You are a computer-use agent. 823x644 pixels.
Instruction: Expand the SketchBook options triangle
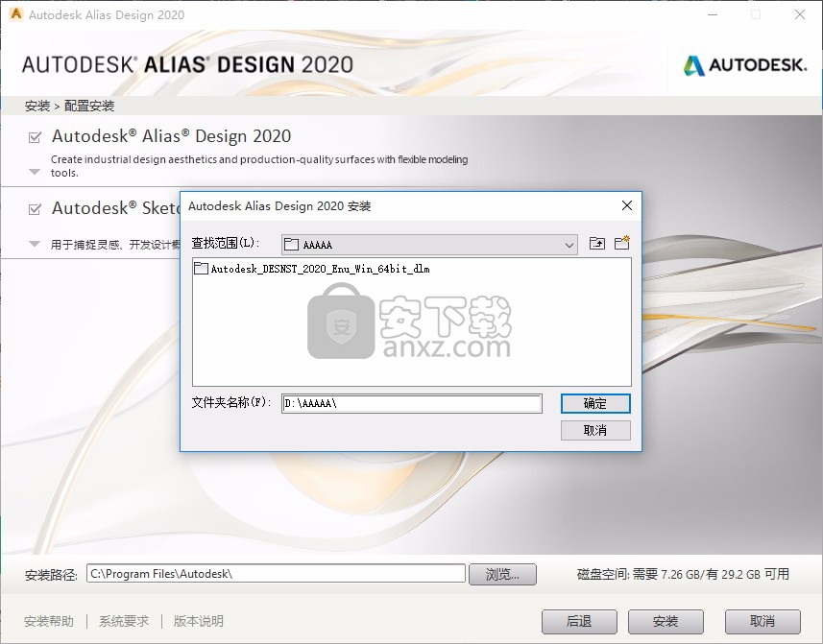(35, 244)
